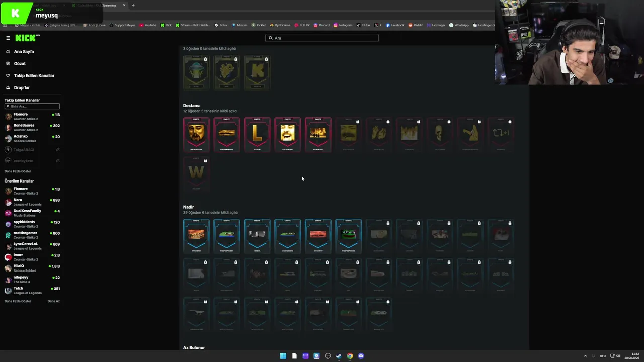Open BoneSaures channel

(x=32, y=127)
